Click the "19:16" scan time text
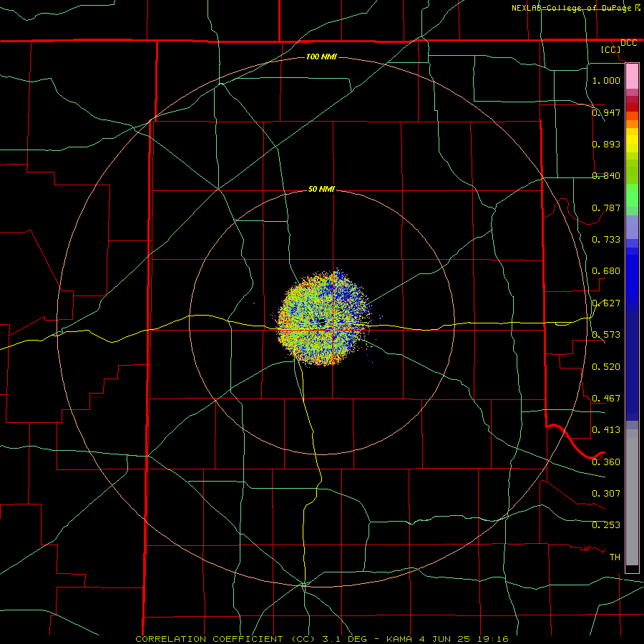 point(492,639)
